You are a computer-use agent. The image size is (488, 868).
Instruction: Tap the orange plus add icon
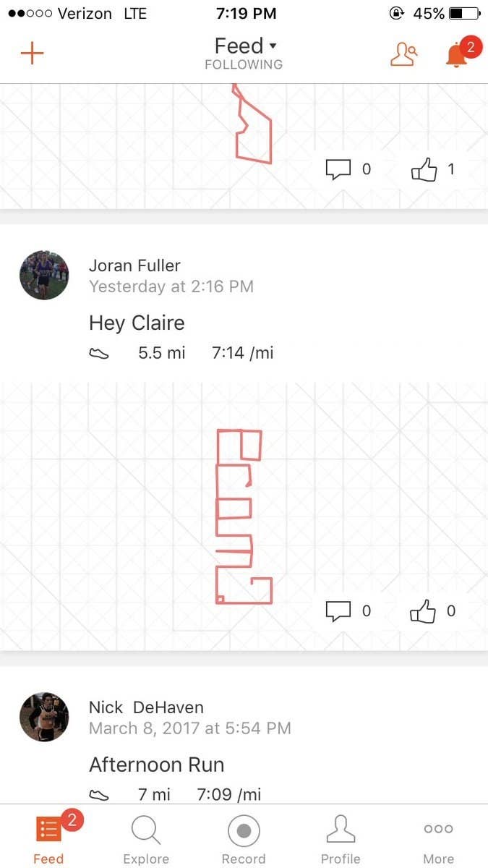pyautogui.click(x=32, y=54)
